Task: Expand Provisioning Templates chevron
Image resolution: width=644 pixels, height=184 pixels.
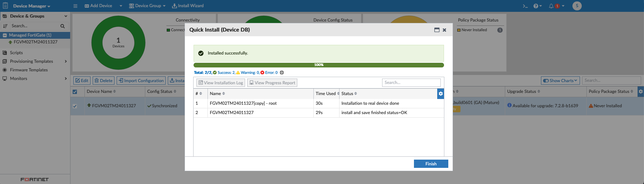Action: click(66, 61)
